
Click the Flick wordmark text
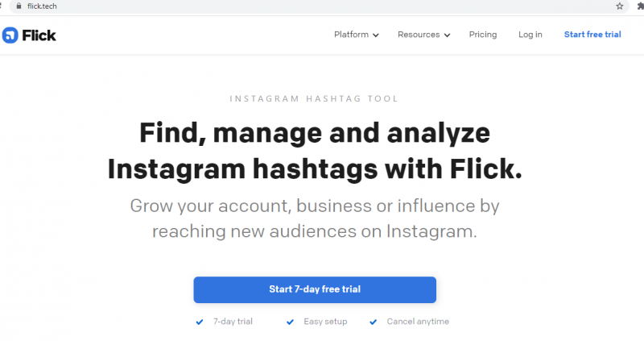[x=39, y=35]
